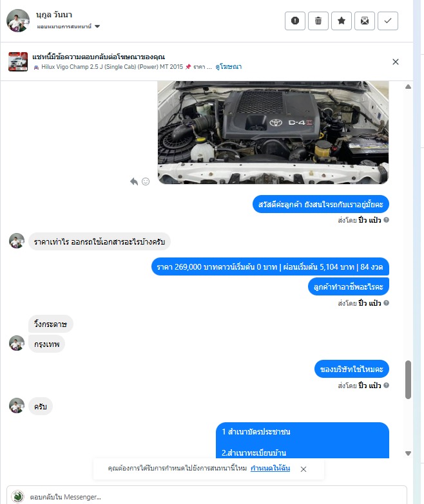Open the engine bay photo

(x=273, y=133)
